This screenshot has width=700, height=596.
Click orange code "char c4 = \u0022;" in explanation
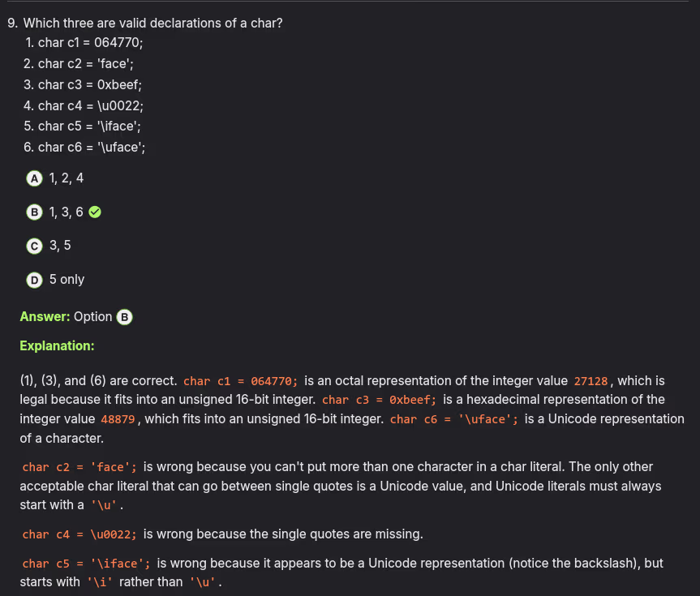pyautogui.click(x=79, y=534)
